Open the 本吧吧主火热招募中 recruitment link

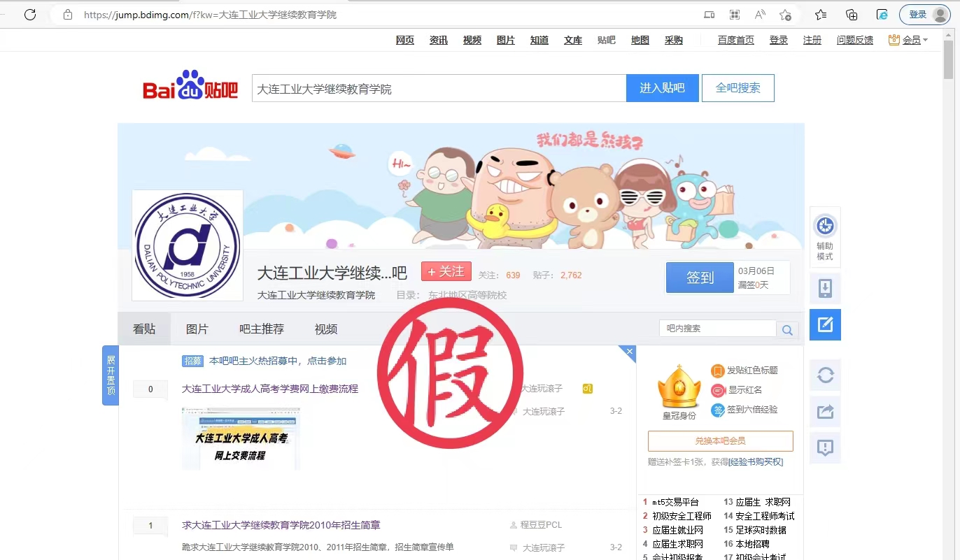278,361
